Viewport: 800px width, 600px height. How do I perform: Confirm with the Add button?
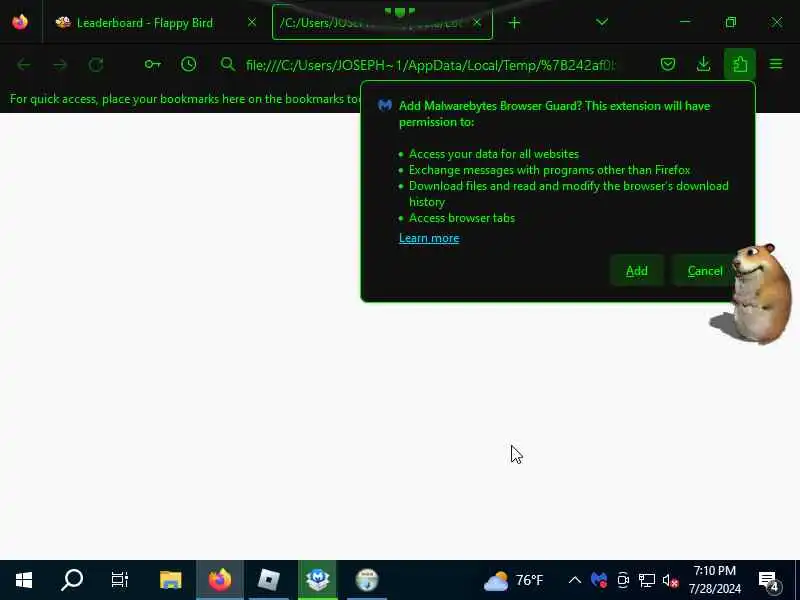pos(637,270)
